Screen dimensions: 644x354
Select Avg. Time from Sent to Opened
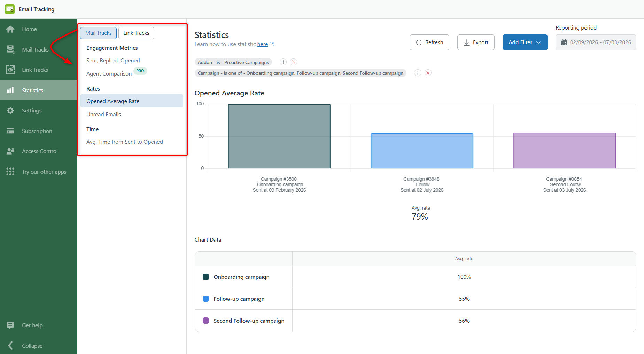coord(125,142)
